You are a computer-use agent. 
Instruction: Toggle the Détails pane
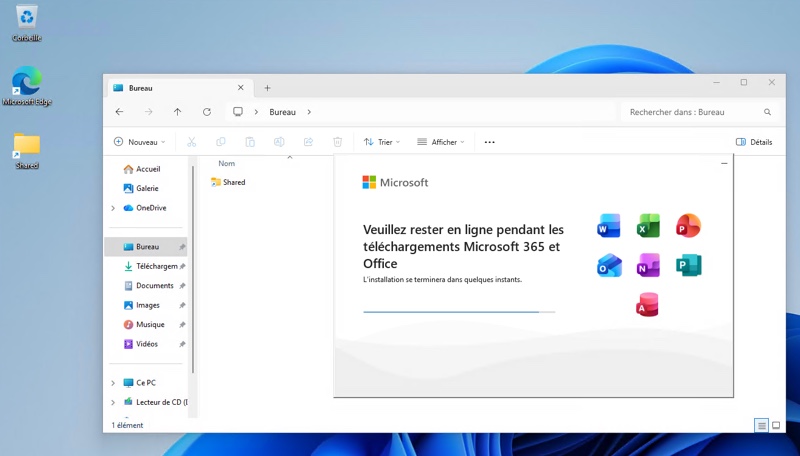pos(754,142)
